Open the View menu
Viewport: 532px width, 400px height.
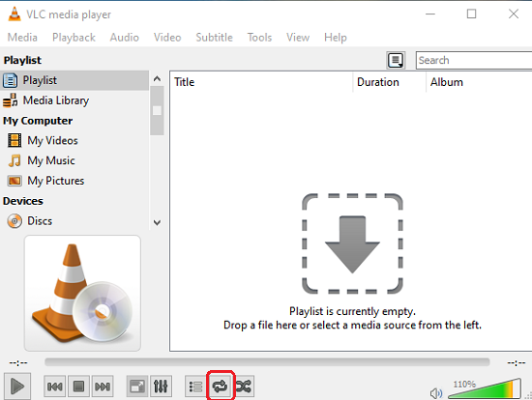coord(298,38)
